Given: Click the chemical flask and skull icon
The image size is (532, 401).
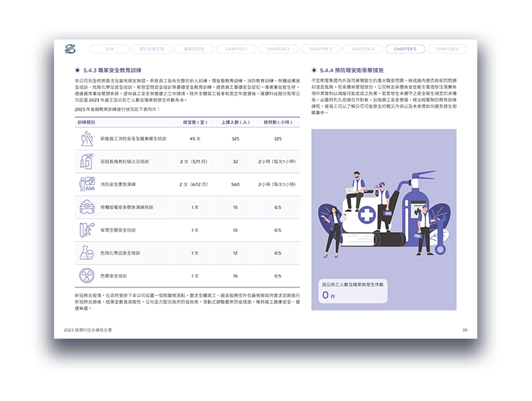Looking at the screenshot, I should click(87, 253).
